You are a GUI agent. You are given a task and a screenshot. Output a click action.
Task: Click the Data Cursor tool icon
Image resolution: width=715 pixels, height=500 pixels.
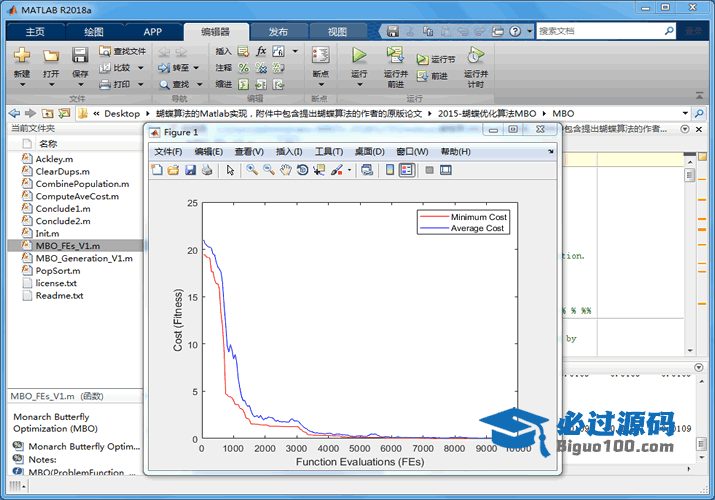tap(319, 170)
